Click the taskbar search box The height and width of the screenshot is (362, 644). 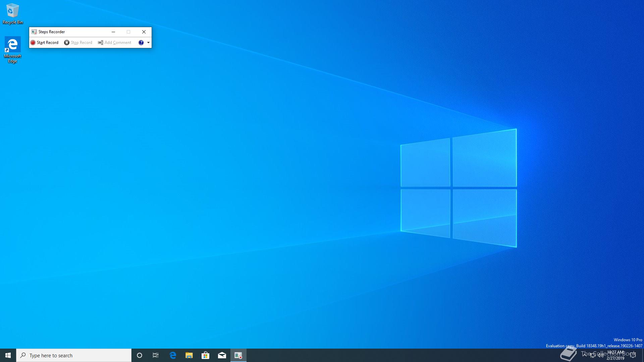point(74,355)
